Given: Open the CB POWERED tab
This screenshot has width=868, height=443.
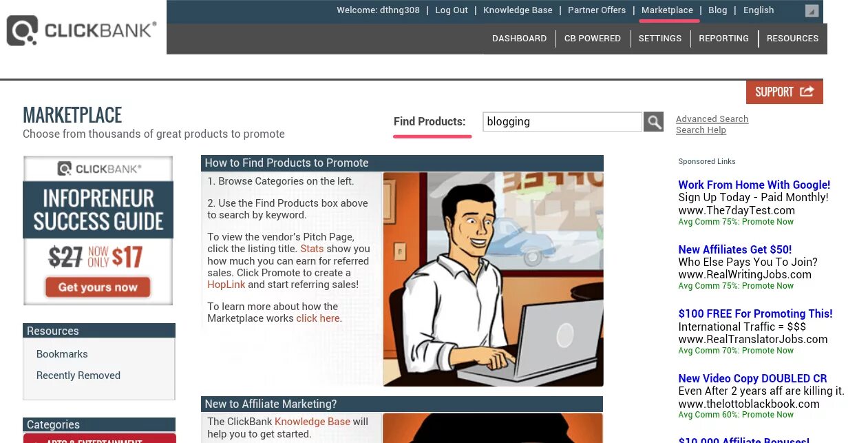Looking at the screenshot, I should tap(593, 39).
